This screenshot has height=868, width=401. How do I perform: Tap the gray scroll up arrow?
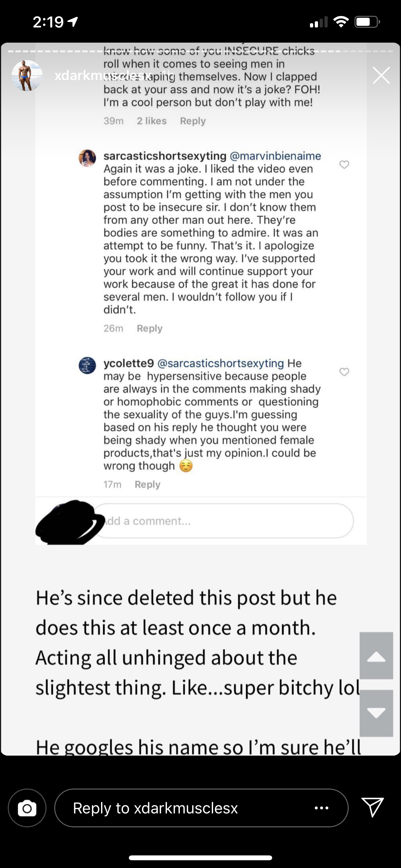(x=376, y=656)
